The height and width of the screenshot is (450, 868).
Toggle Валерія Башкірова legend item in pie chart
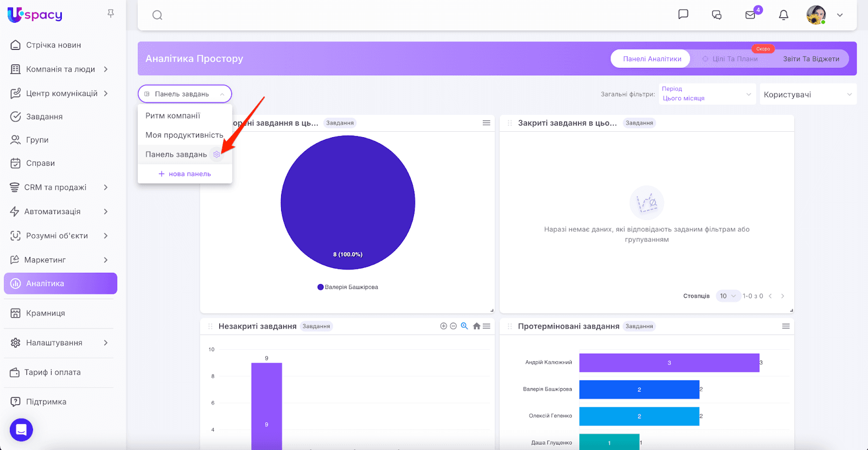click(x=348, y=287)
